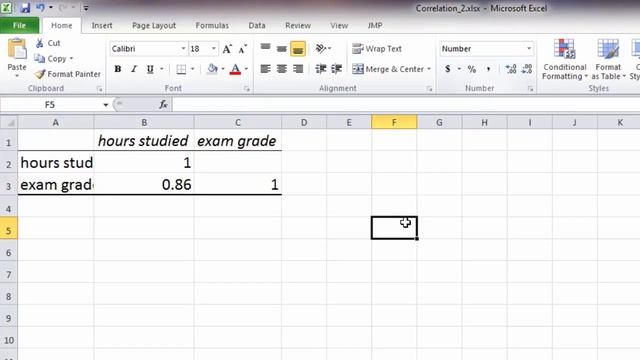This screenshot has height=360, width=640.
Task: Open Font dialog launcher
Action: [247, 89]
